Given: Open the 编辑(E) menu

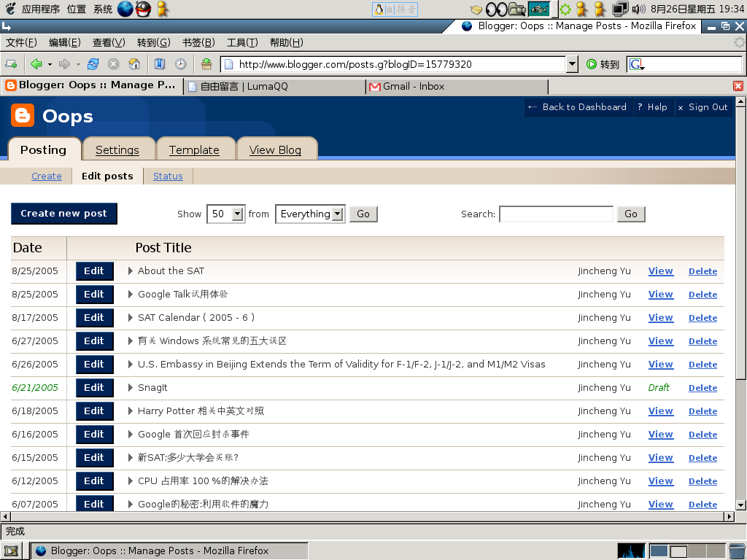Looking at the screenshot, I should (65, 42).
